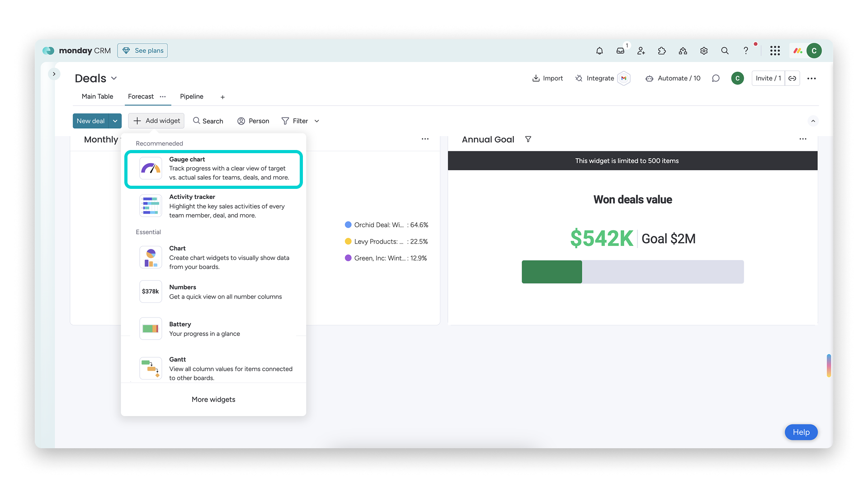
Task: Open the Forecast tab options dots
Action: [x=163, y=96]
